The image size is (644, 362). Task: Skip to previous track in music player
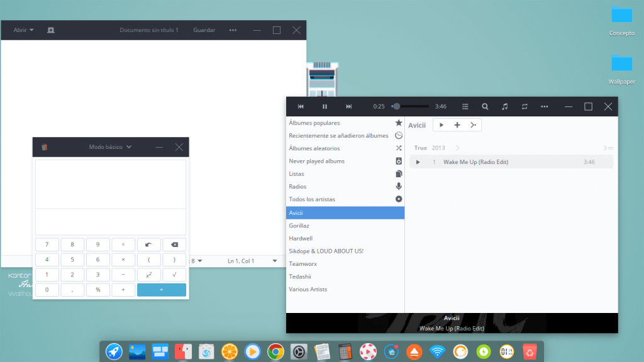(x=301, y=107)
